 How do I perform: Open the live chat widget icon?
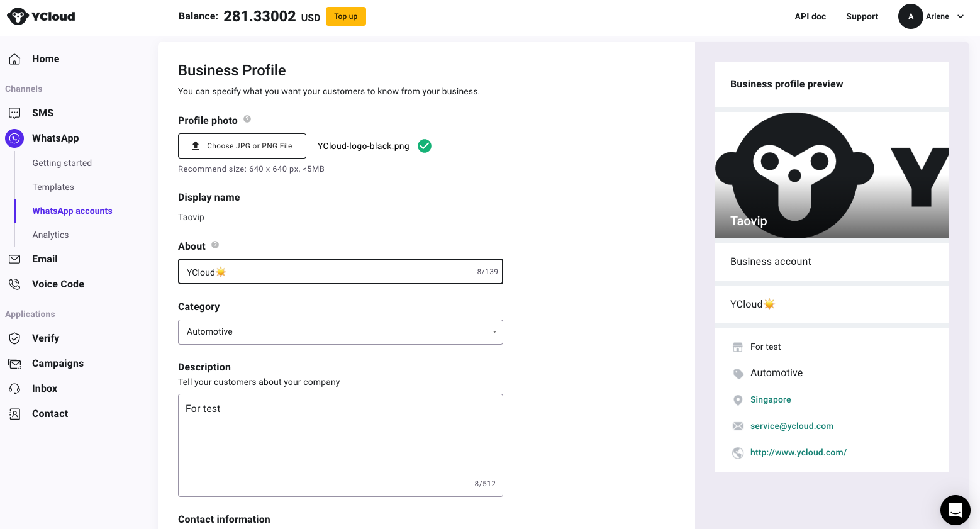pyautogui.click(x=955, y=510)
